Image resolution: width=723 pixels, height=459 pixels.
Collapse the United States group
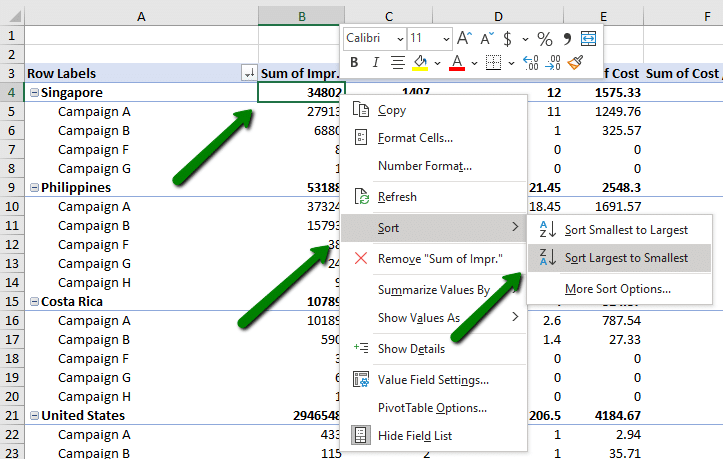tap(34, 416)
